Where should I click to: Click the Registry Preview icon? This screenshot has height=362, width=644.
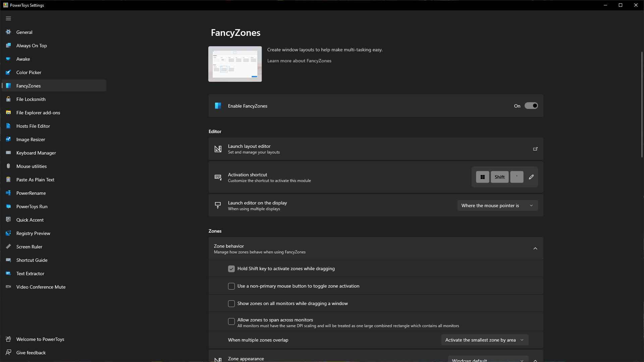pyautogui.click(x=8, y=233)
